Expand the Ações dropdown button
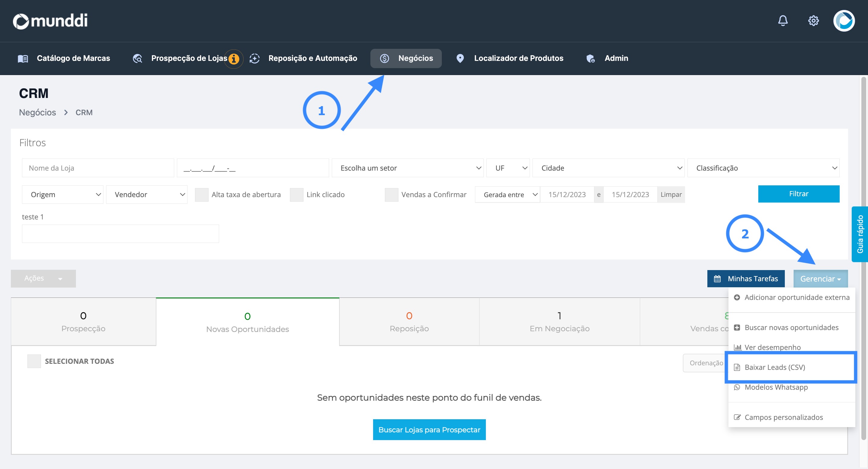This screenshot has height=469, width=868. click(43, 278)
